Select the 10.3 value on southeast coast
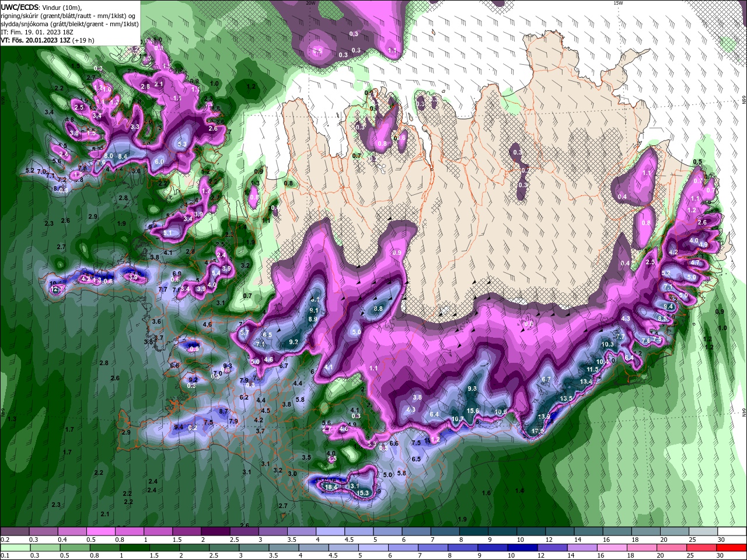 [608, 344]
